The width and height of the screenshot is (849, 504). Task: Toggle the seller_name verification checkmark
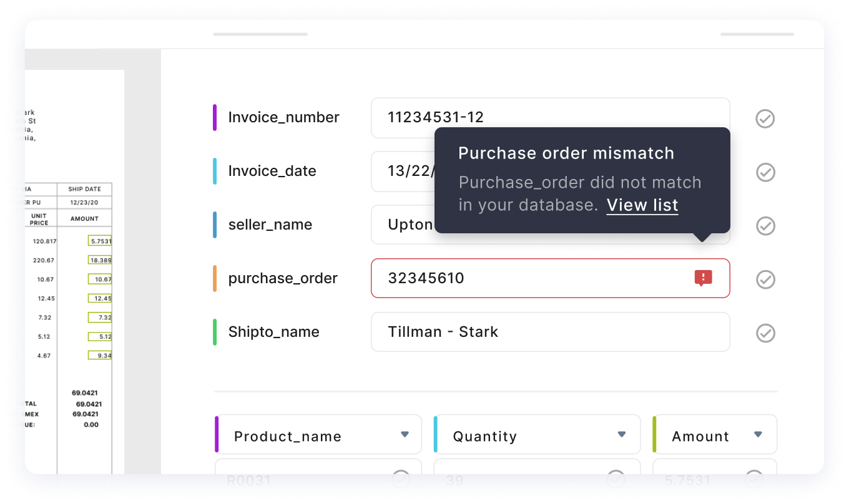click(765, 226)
